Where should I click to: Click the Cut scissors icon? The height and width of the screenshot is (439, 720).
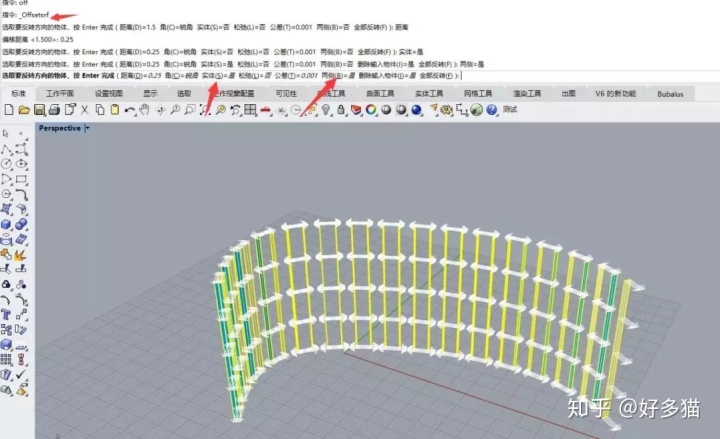[84, 109]
